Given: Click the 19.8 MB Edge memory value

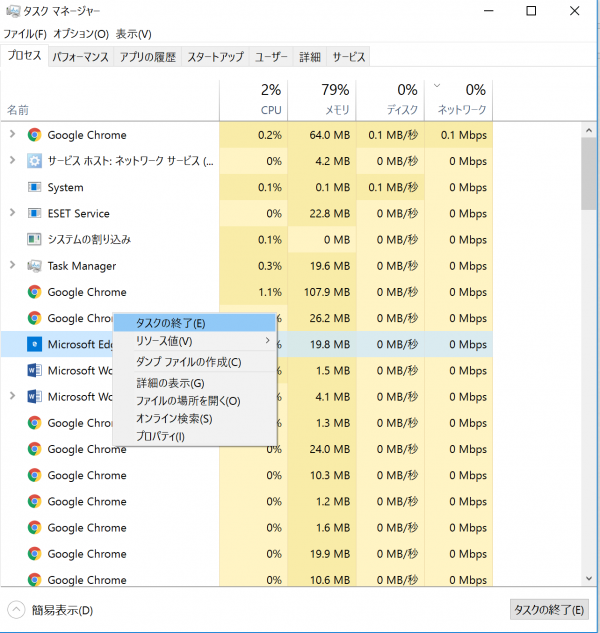Looking at the screenshot, I should tap(329, 344).
